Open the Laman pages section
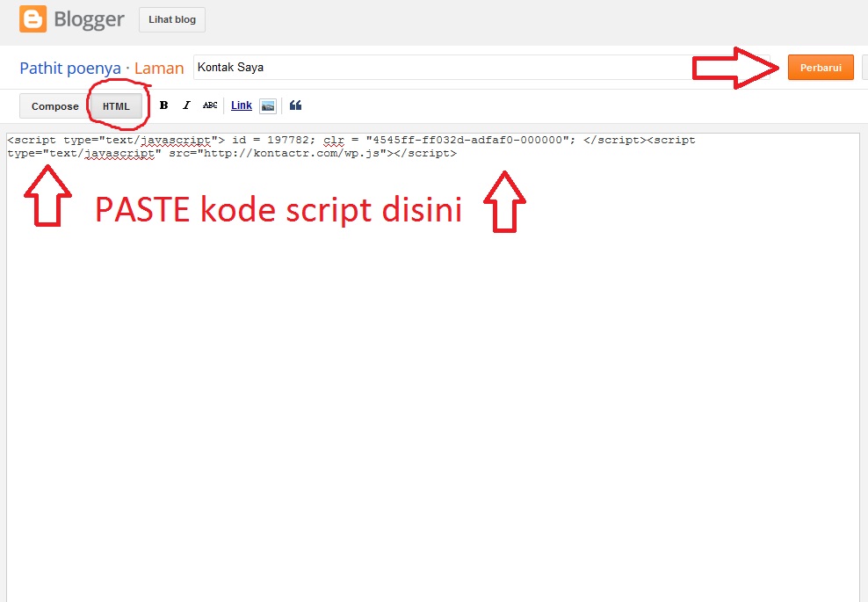 coord(159,67)
